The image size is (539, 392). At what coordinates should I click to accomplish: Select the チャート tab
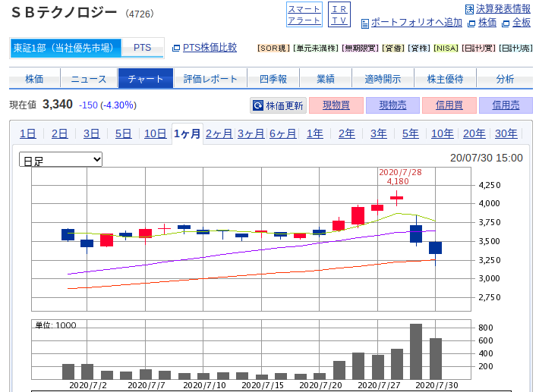[146, 79]
